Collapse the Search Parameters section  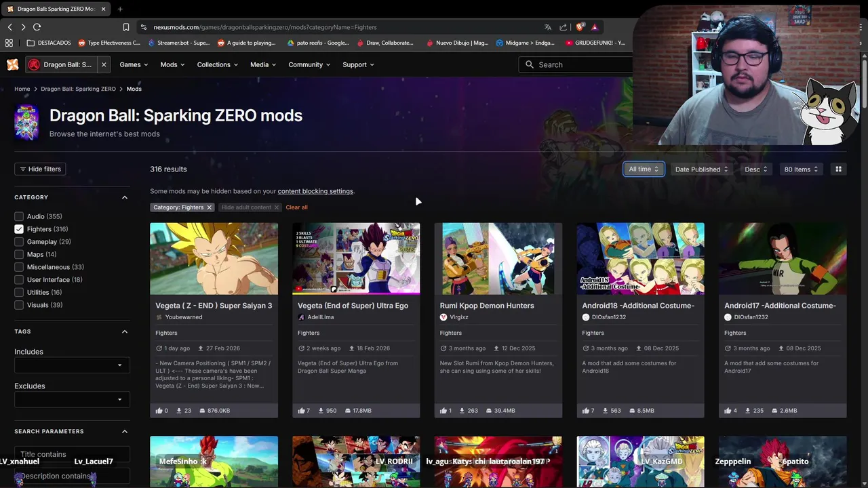click(125, 431)
